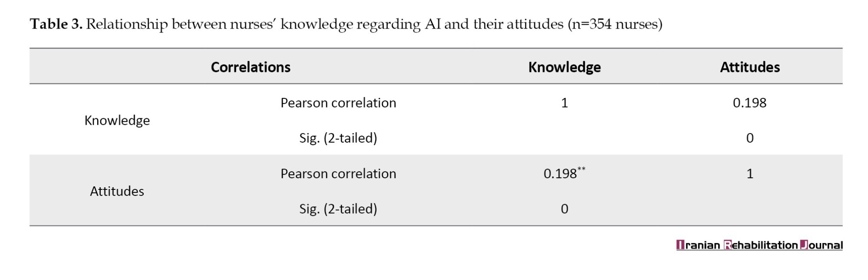Select the 0.198 value under Attitudes column
Image resolution: width=868 pixels, height=280 pixels.
[x=750, y=103]
